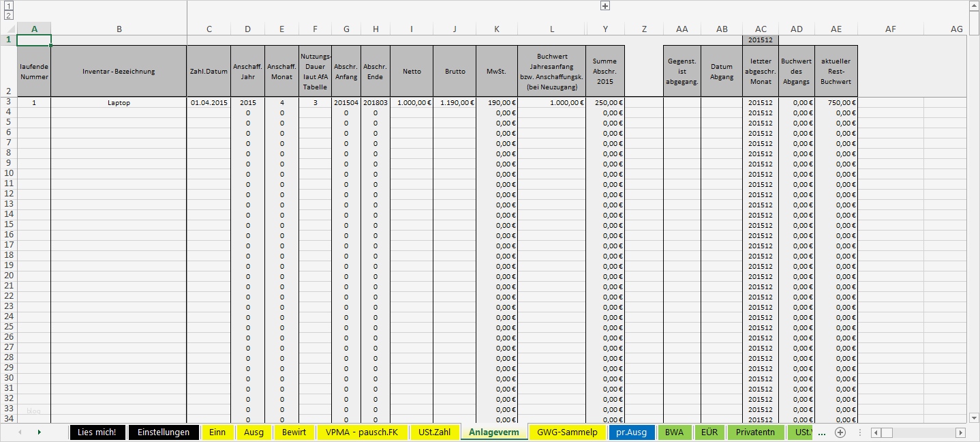Image resolution: width=980 pixels, height=442 pixels.
Task: Select the Privatentn sheet tab
Action: [x=754, y=432]
